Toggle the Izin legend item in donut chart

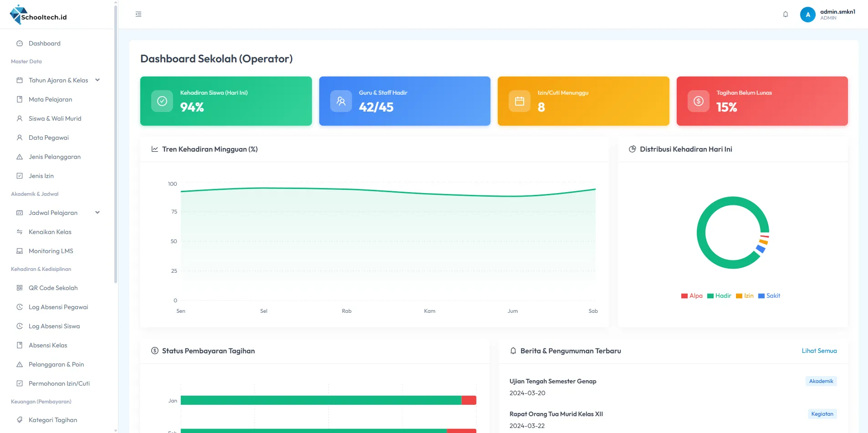tap(745, 296)
